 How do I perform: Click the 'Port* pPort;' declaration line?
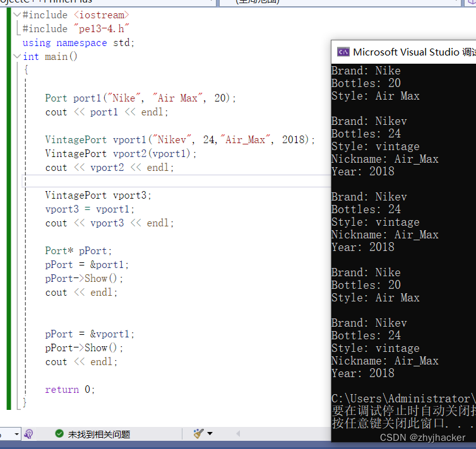(x=79, y=251)
